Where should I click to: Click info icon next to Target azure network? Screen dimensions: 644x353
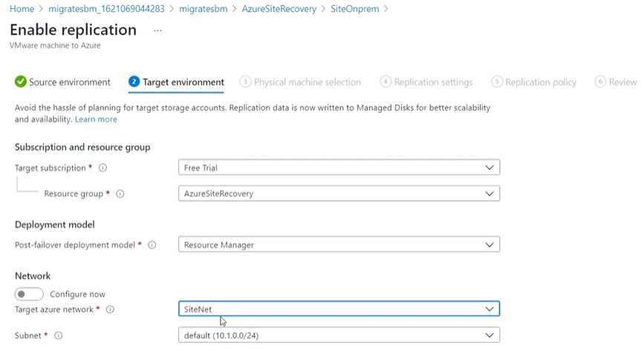pyautogui.click(x=110, y=309)
